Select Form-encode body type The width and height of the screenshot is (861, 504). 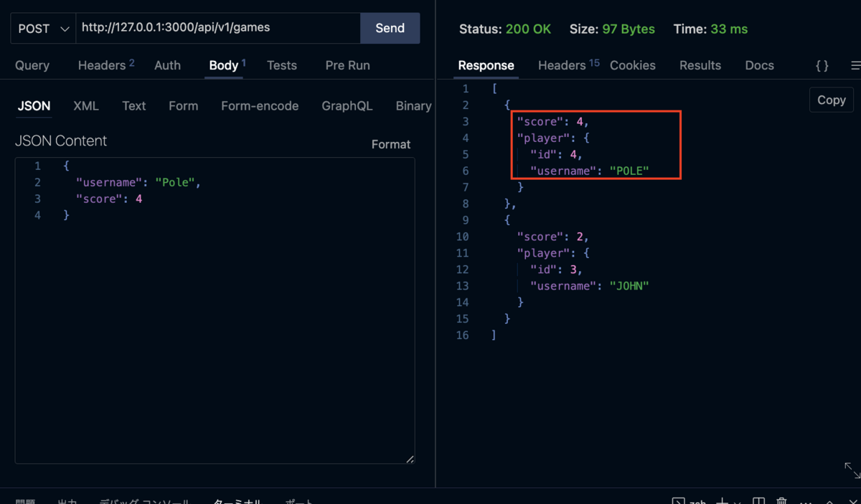(x=260, y=106)
